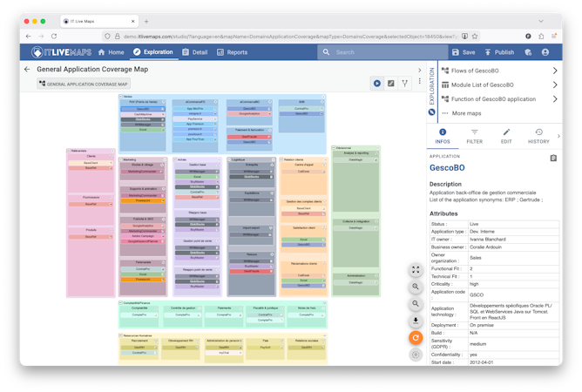This screenshot has height=392, width=582.
Task: Open the Detail tab
Action: (195, 52)
